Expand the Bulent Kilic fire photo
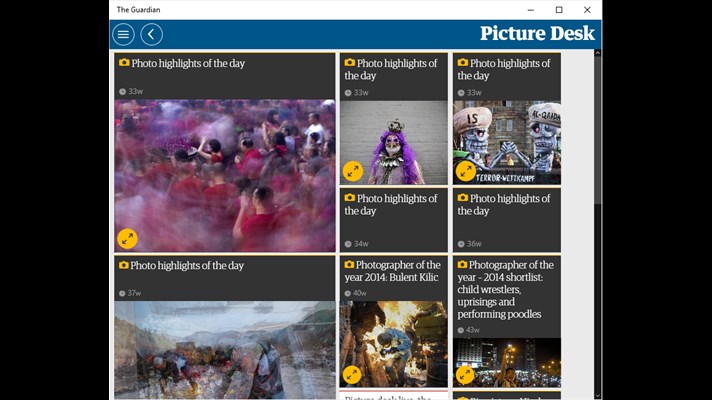 pyautogui.click(x=352, y=375)
